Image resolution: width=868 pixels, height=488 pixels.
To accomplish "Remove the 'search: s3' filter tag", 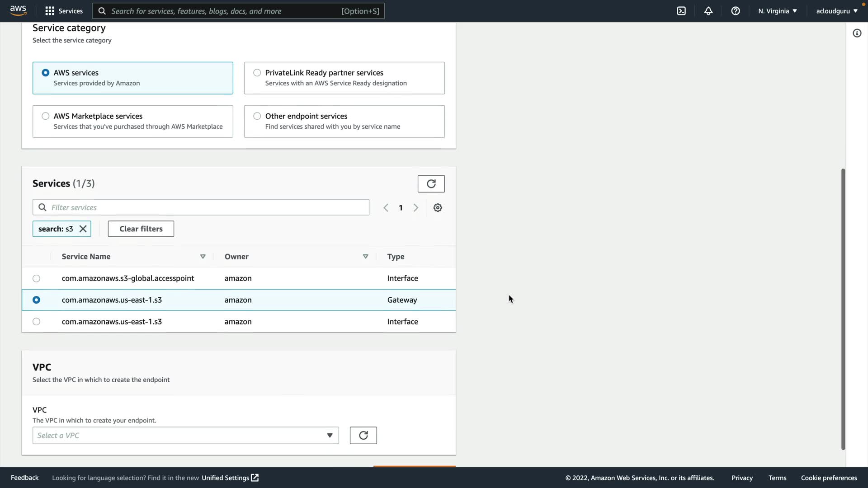I will click(83, 229).
